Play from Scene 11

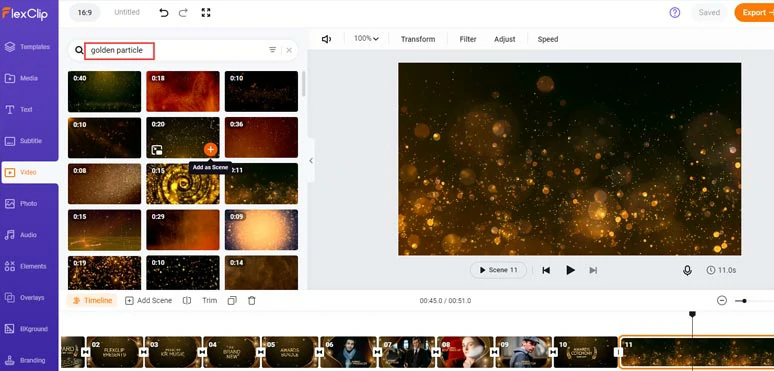tap(498, 270)
